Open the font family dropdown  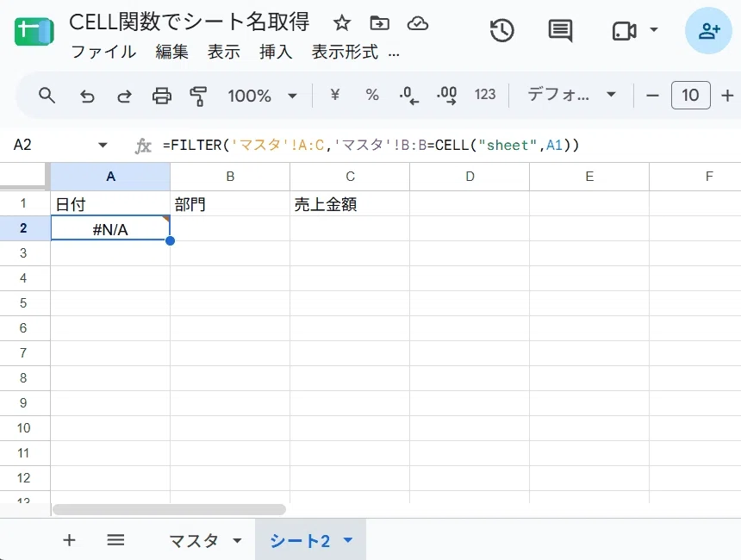coord(571,95)
